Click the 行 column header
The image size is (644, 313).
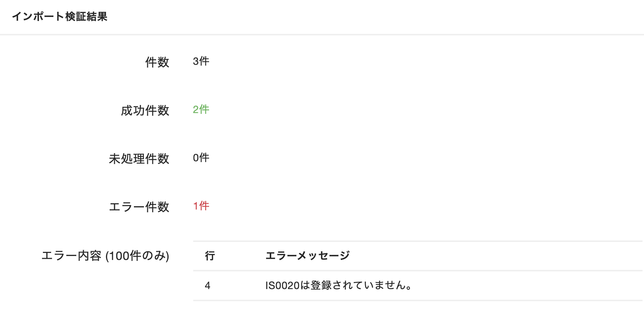click(x=210, y=256)
